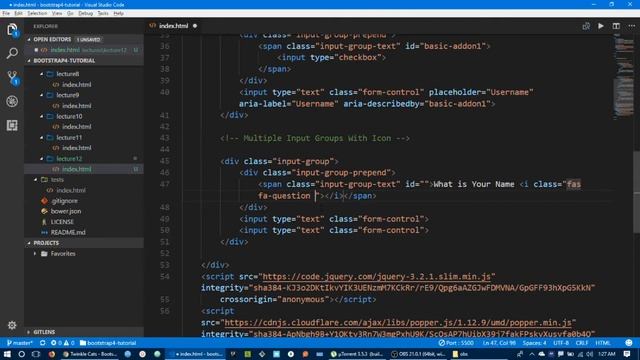The width and height of the screenshot is (640, 360).
Task: Open the Debug view in activity bar
Action: click(12, 101)
